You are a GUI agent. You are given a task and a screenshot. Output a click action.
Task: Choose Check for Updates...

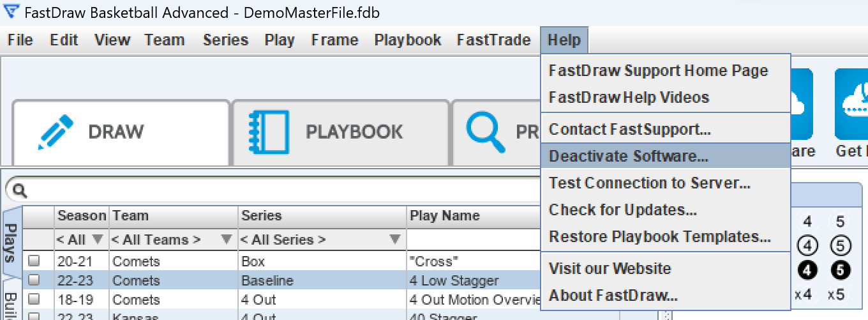[x=666, y=210]
